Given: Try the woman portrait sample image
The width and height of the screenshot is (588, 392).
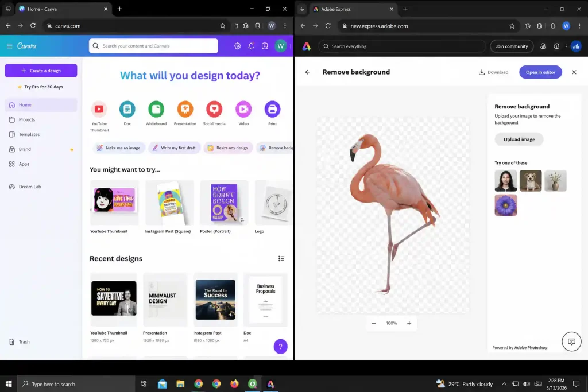Looking at the screenshot, I should (x=505, y=181).
